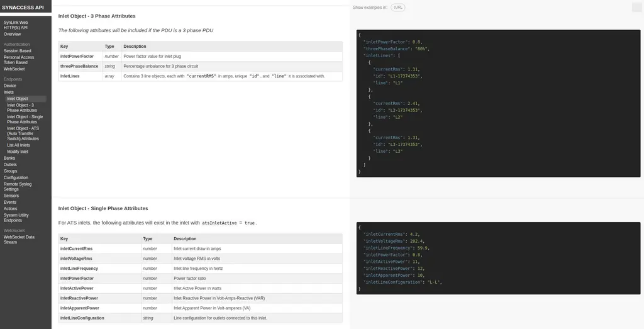The image size is (644, 329).
Task: Expand the Sensors sidebar section
Action: click(x=11, y=196)
